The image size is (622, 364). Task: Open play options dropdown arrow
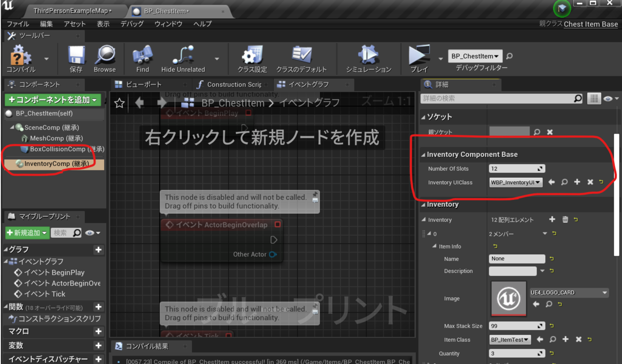[x=441, y=58]
